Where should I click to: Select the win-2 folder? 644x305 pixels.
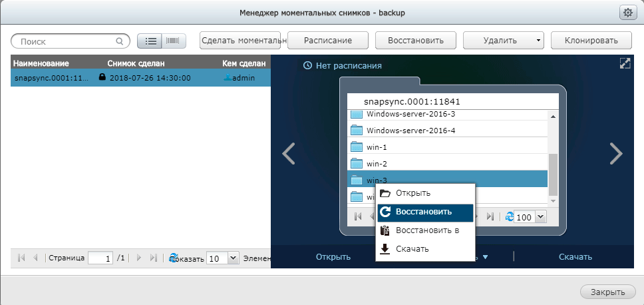coord(447,163)
